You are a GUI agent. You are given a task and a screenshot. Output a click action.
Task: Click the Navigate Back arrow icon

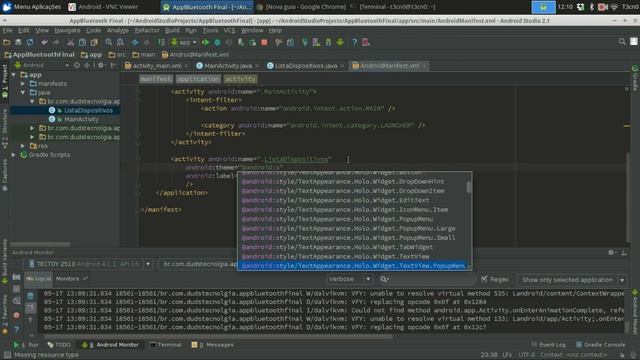135,42
